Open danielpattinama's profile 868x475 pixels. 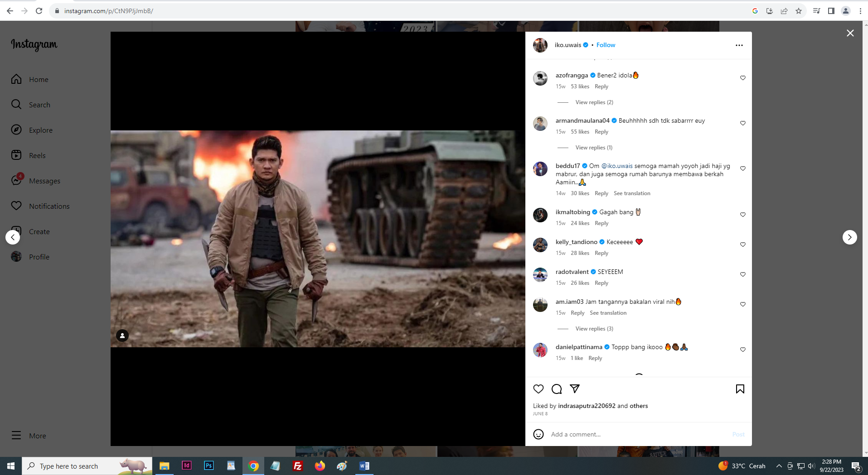[579, 347]
